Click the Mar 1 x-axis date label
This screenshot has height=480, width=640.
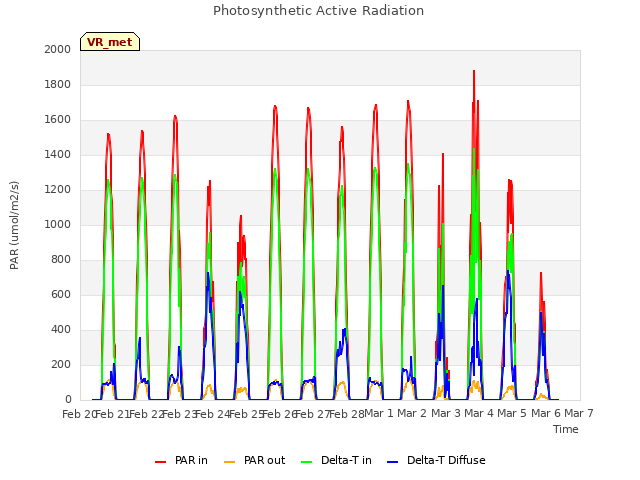379,413
